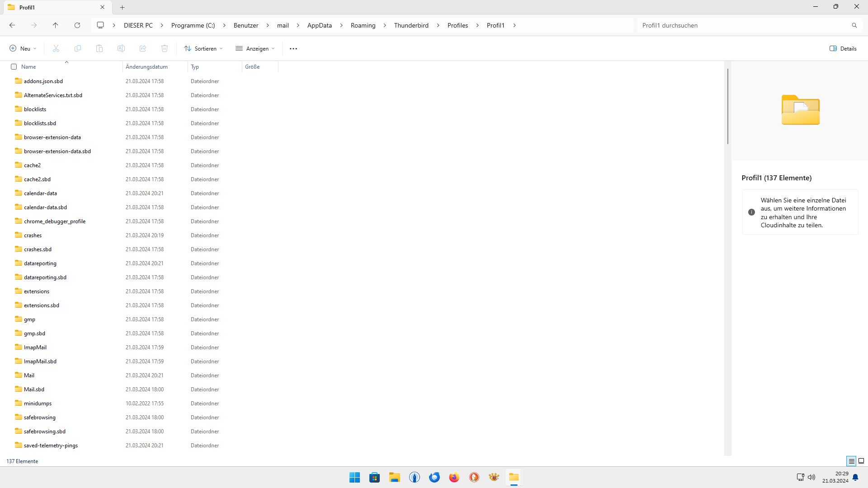Click the Copy icon in toolbar
Viewport: 868px width, 488px height.
click(78, 48)
